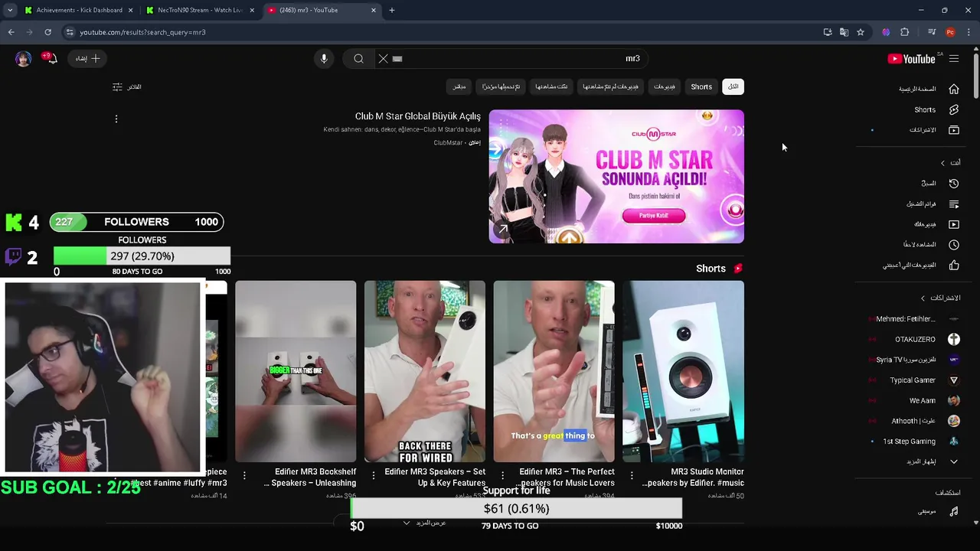The width and height of the screenshot is (980, 551).
Task: Select the 'الكل' All filter chip
Action: [x=733, y=86]
